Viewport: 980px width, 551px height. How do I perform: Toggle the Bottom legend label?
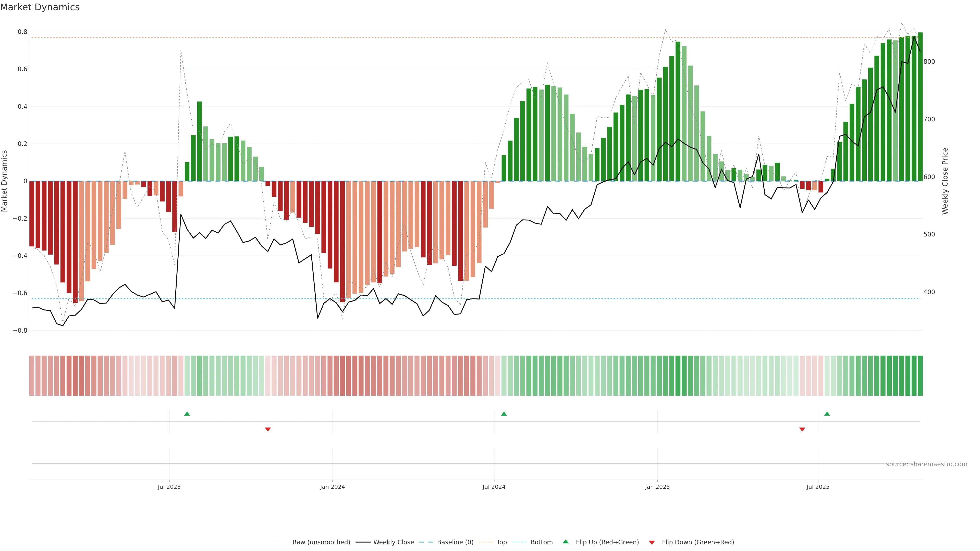tap(541, 542)
